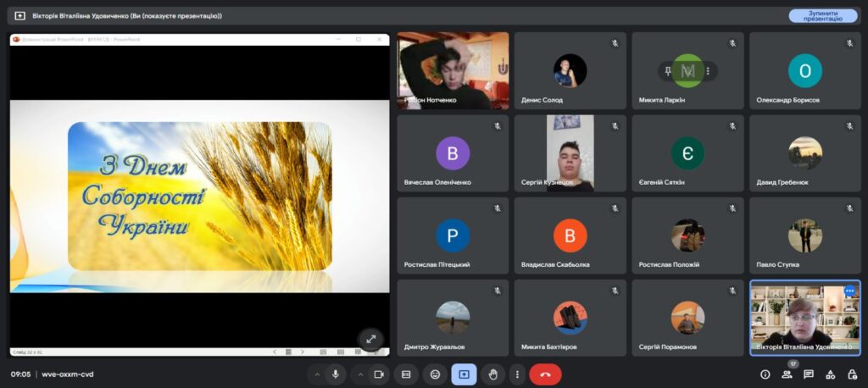Open meeting details info icon
Screen dimensions: 868x388
point(765,374)
